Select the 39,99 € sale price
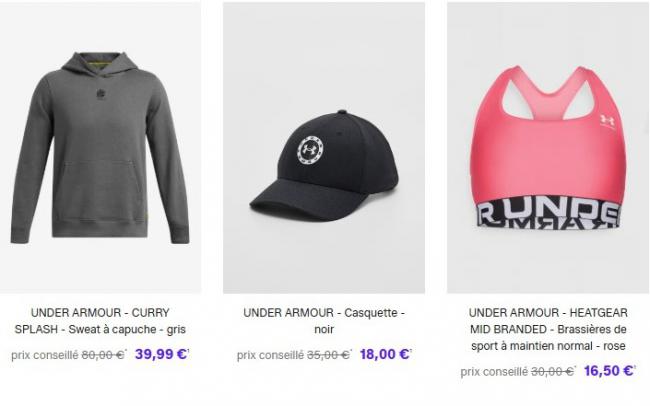This screenshot has height=406, width=650. point(162,354)
